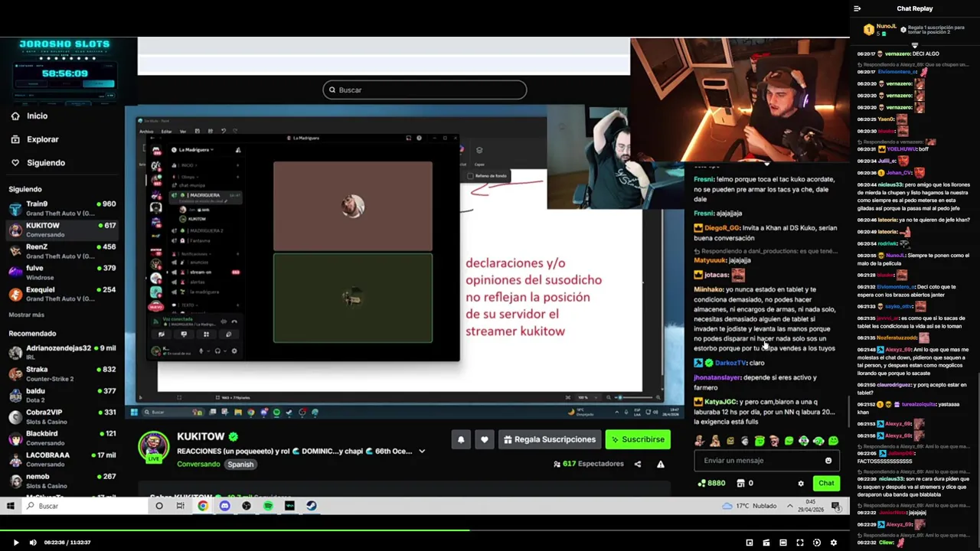Open the Conversando category link
Image resolution: width=980 pixels, height=551 pixels.
tap(198, 465)
